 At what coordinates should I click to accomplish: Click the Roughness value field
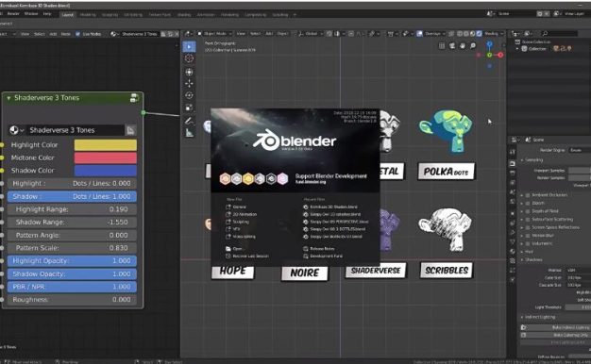[72, 300]
